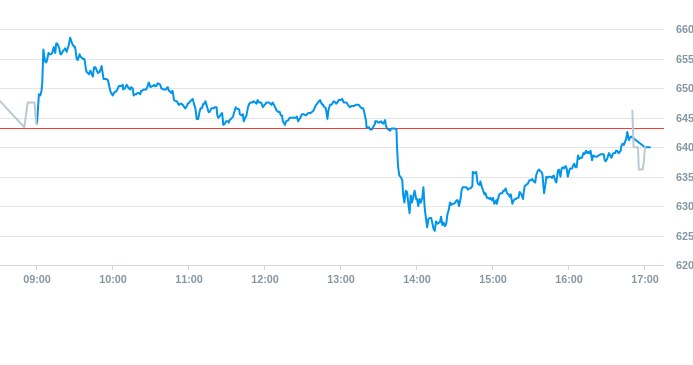Click the 16:00 time axis label
This screenshot has width=693, height=365.
[x=569, y=280]
